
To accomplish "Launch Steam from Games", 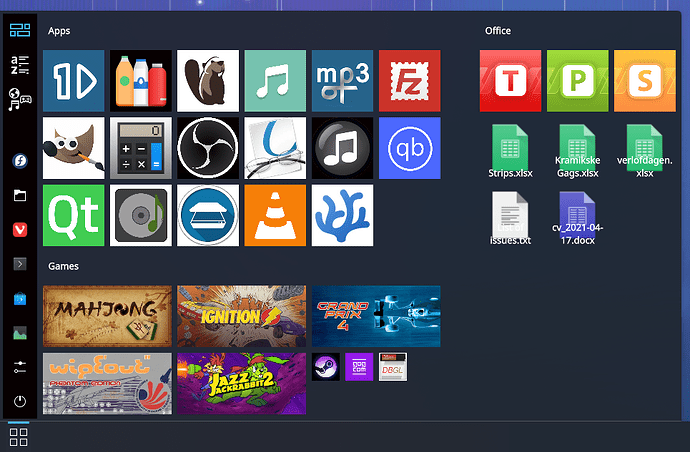I will (x=325, y=367).
